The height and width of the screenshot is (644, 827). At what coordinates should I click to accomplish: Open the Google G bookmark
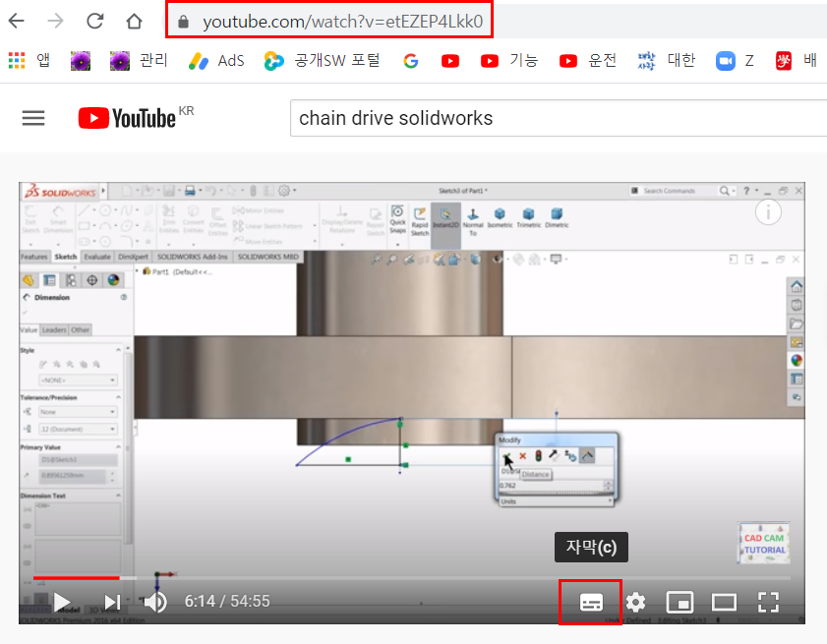tap(411, 61)
